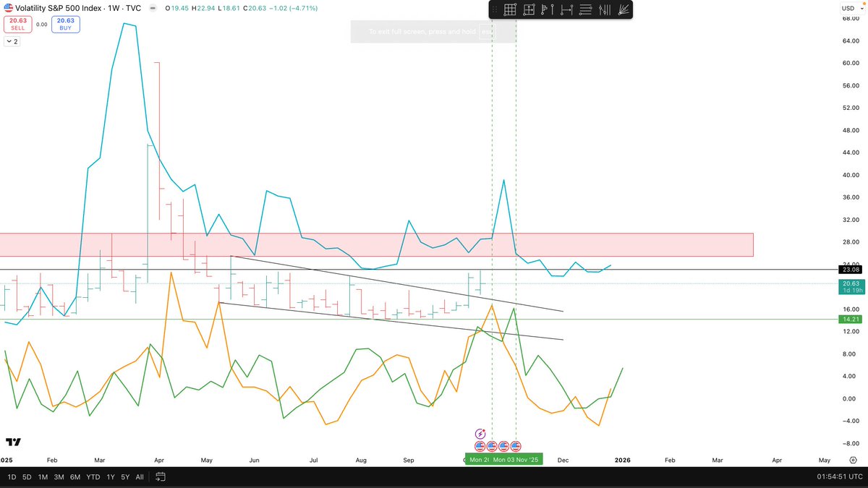Click the purple lightning event marker
Image resolution: width=868 pixels, height=488 pixels.
click(480, 434)
